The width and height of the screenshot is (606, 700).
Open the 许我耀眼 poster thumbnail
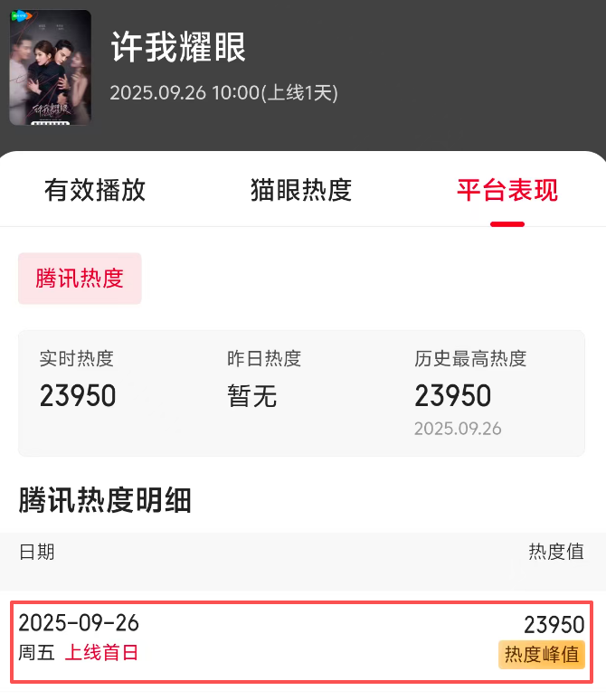[x=50, y=68]
